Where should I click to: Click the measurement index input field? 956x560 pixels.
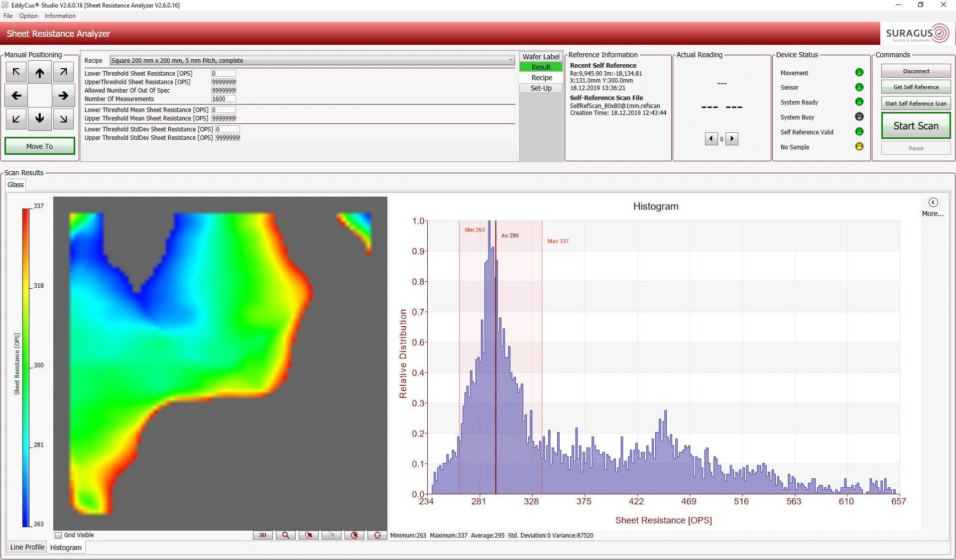coord(721,139)
